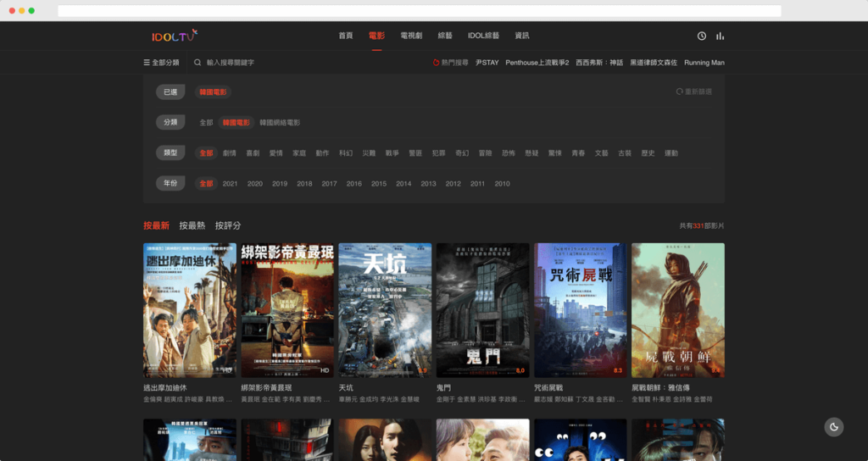The image size is (868, 461).
Task: Open the IDOLTV logo home link
Action: click(x=175, y=36)
